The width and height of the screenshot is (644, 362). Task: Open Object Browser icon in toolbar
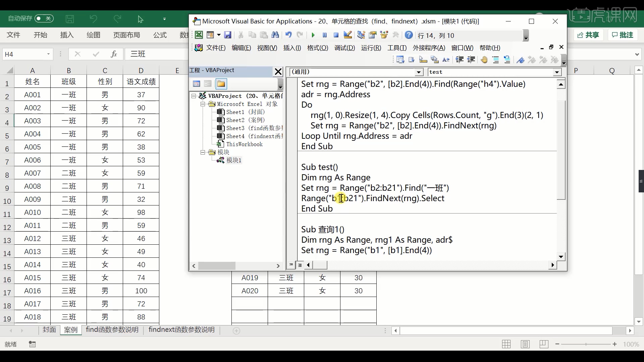point(384,35)
